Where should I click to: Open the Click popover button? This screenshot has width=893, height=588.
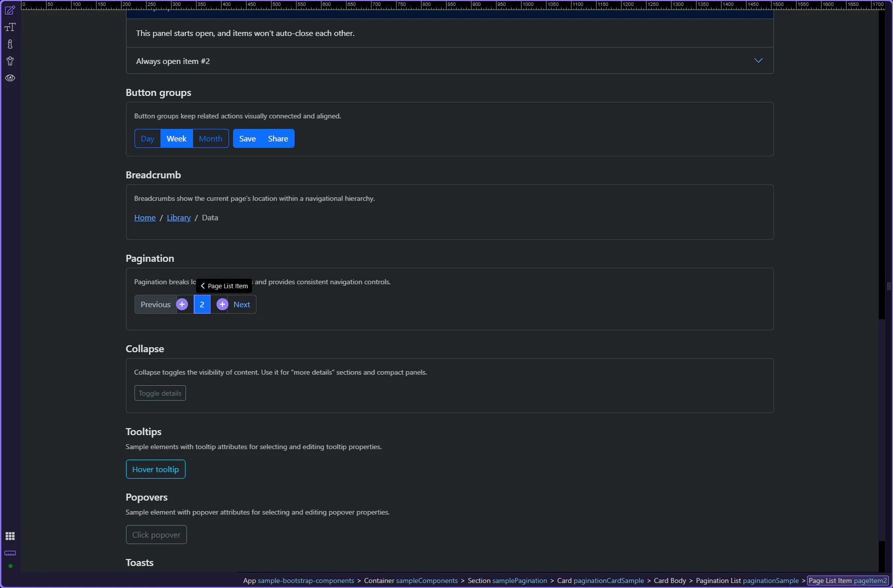coord(156,535)
